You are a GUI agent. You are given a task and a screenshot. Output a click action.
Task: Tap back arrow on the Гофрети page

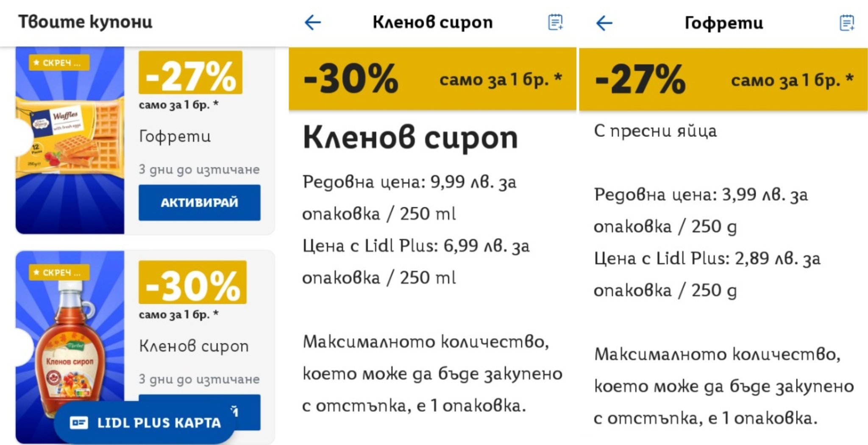[604, 23]
